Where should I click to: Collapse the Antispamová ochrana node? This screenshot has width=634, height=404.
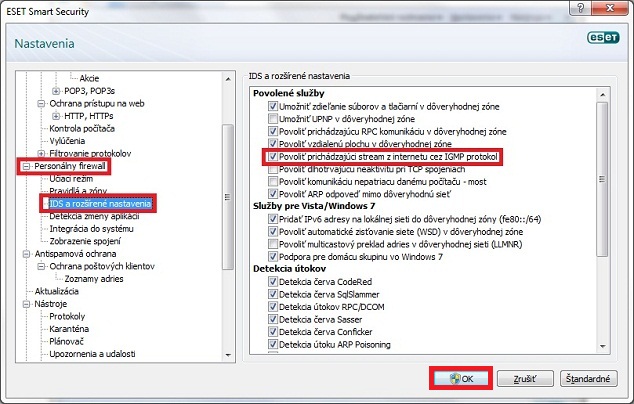[26, 254]
